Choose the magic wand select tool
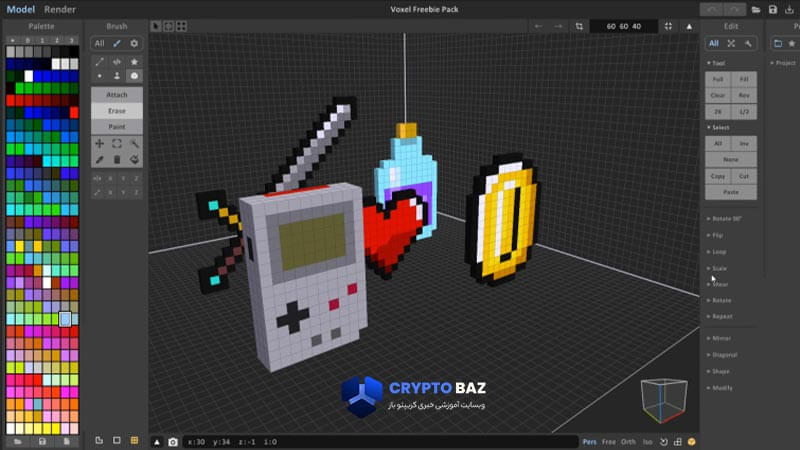 click(134, 144)
